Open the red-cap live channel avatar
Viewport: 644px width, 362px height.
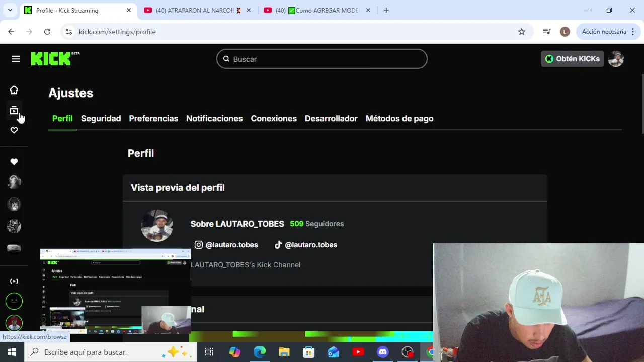tap(14, 323)
